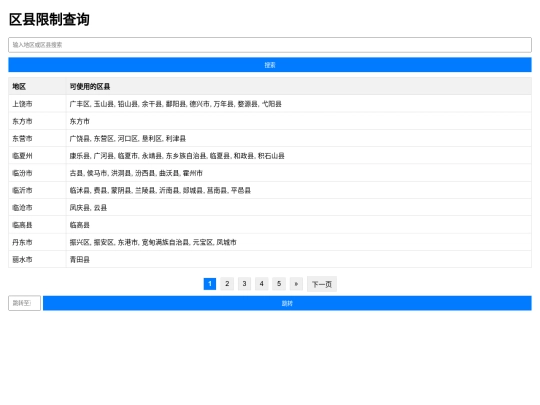
Task: Click the 可使用的区县 column header
Action: [299, 86]
